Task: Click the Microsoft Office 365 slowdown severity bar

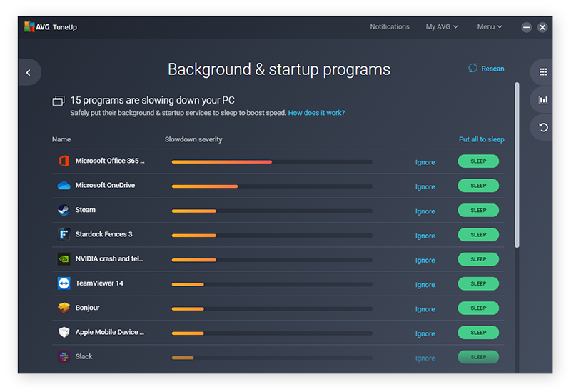Action: click(271, 162)
